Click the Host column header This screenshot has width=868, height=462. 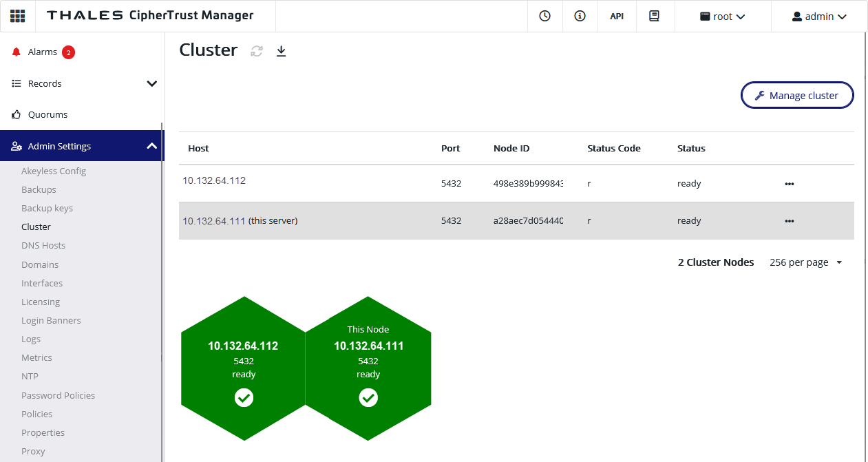[198, 148]
